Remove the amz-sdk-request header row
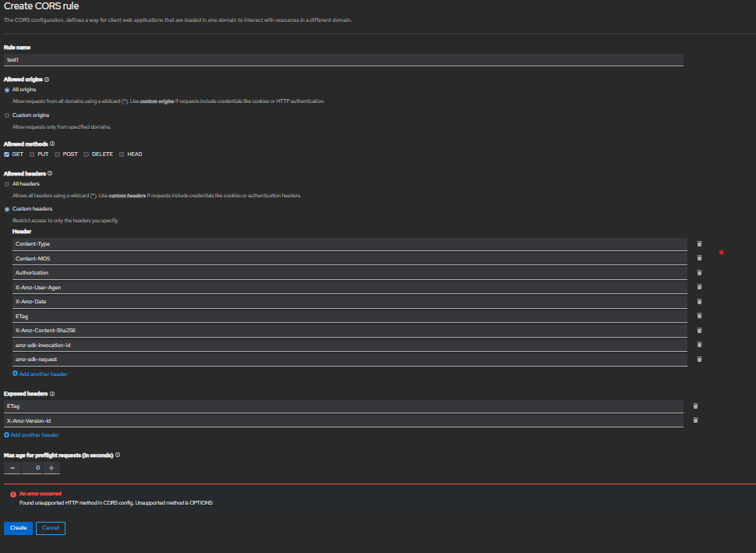The image size is (756, 553). point(699,359)
